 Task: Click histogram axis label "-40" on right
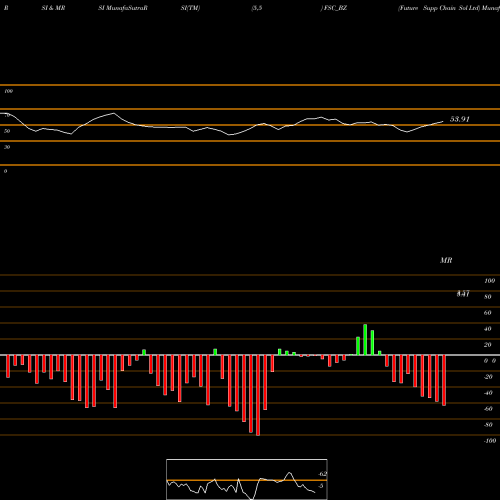coord(488,393)
